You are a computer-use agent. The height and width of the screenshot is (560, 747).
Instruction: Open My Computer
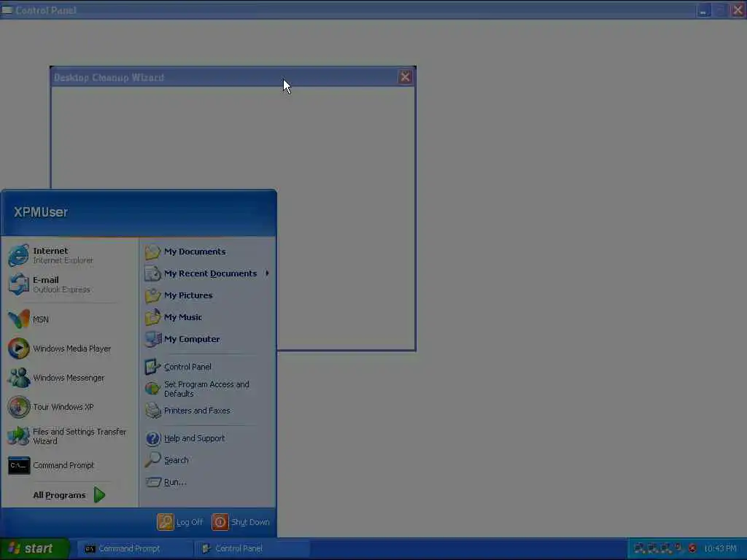208,339
